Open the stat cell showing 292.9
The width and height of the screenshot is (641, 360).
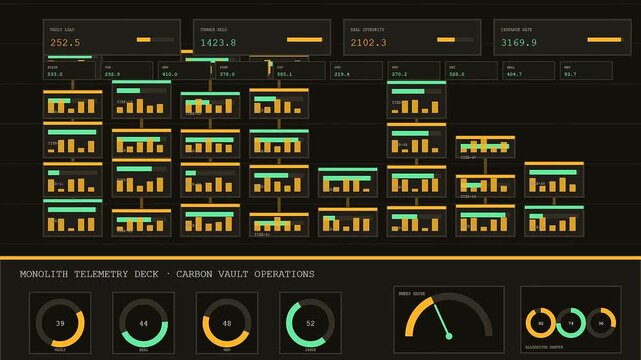pos(127,71)
